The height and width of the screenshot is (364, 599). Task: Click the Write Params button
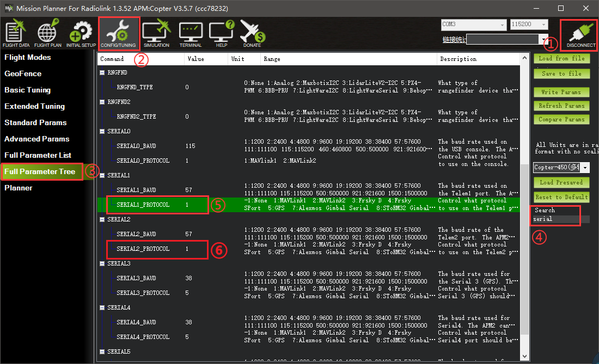(x=561, y=92)
